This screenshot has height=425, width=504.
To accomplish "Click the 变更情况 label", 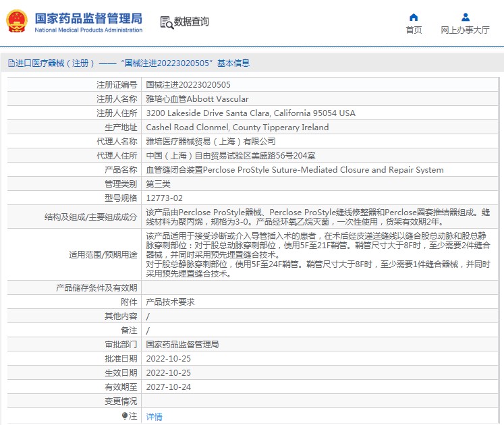I will click(121, 401).
